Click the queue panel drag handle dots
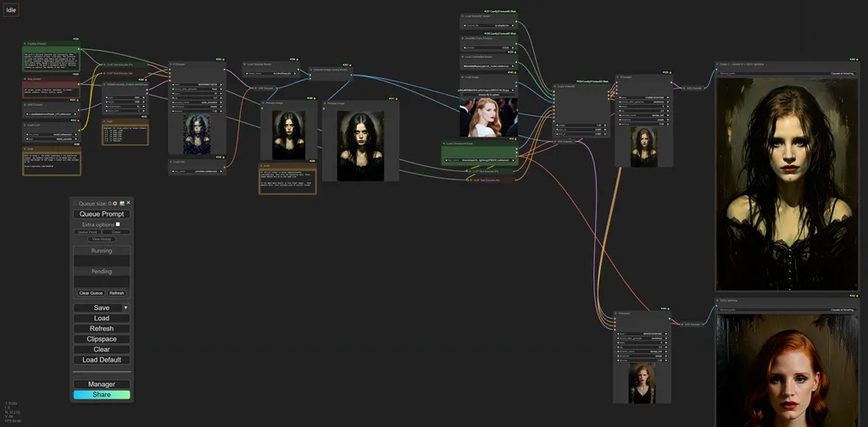 [75, 203]
